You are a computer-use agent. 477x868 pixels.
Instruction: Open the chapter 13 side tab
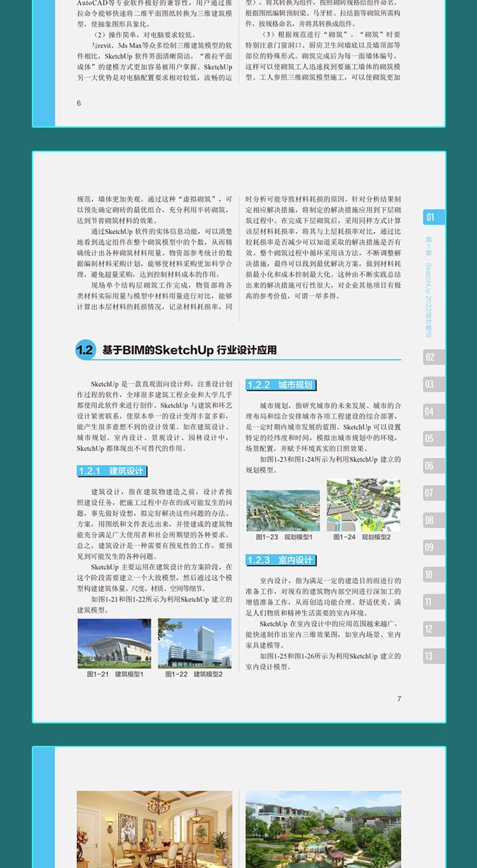(434, 656)
